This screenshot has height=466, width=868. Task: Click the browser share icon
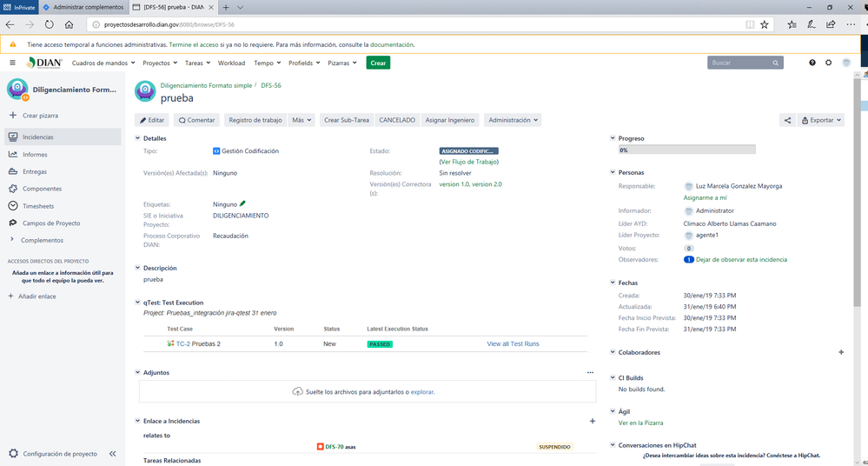point(831,24)
